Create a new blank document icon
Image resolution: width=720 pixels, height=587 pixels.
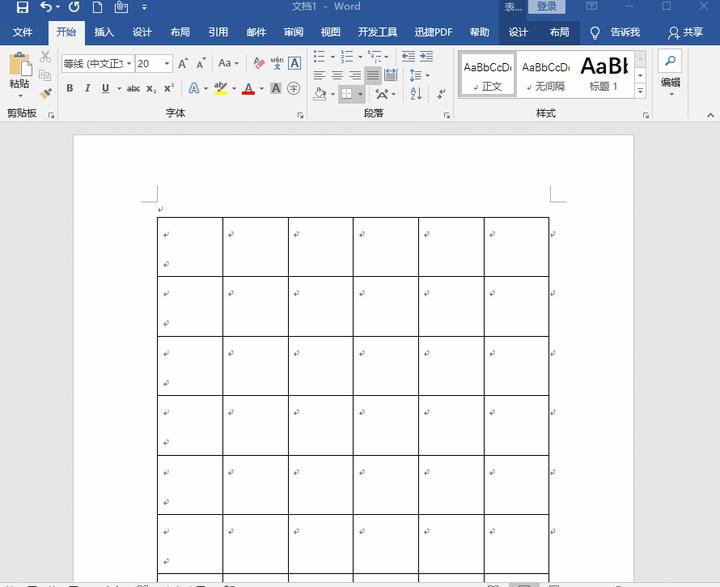pyautogui.click(x=97, y=6)
